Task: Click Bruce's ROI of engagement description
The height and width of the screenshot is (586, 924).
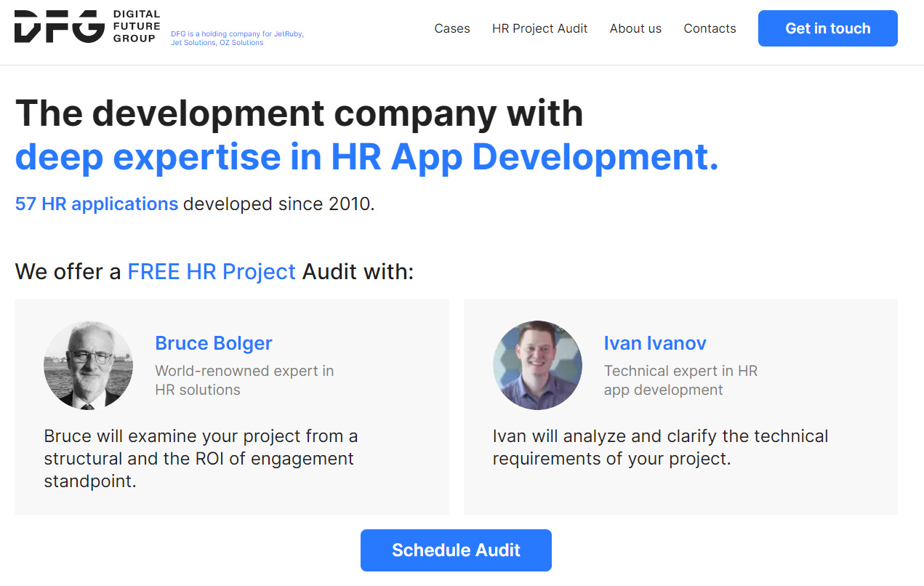Action: 201,459
